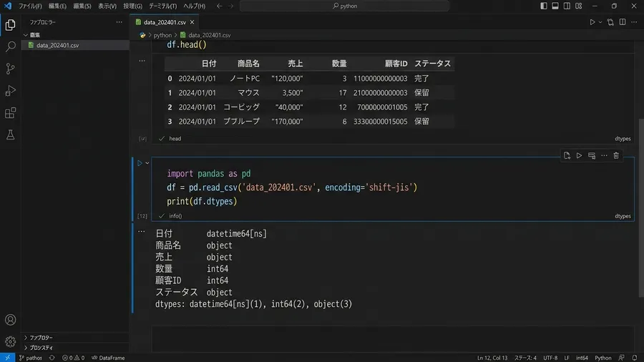Click the errors and warnings counter
This screenshot has height=362, width=644.
73,358
